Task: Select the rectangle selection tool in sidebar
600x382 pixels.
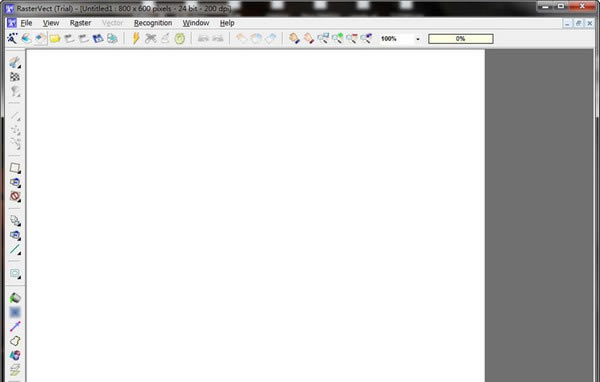Action: coord(15,168)
